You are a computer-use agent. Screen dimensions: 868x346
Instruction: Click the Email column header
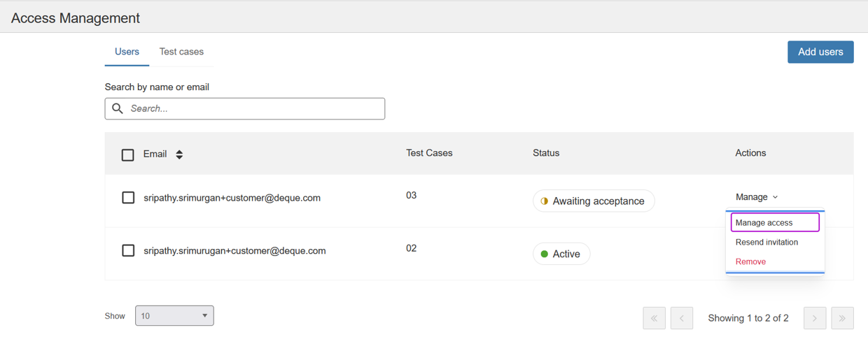pyautogui.click(x=155, y=154)
